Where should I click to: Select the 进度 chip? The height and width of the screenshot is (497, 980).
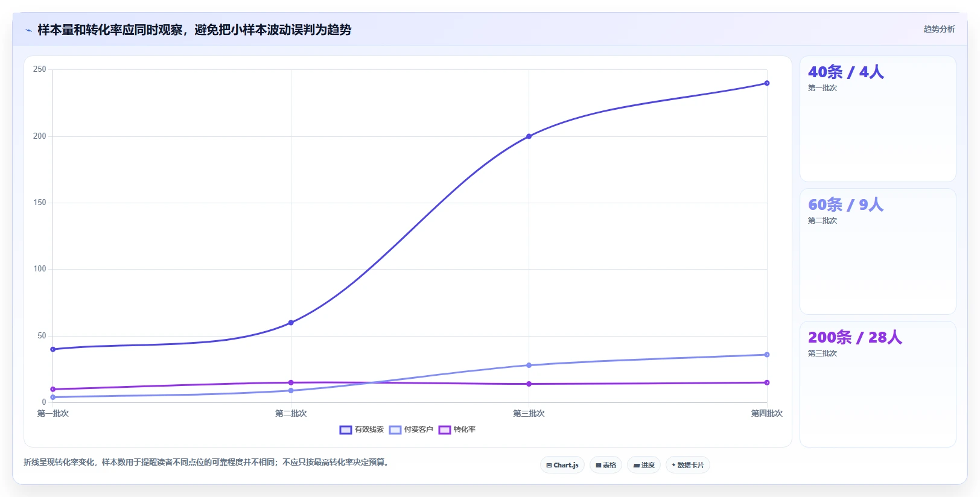644,465
